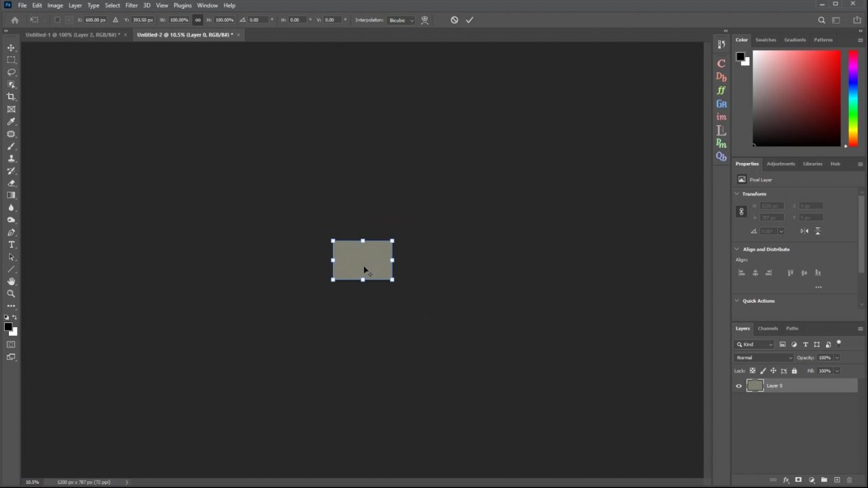Open the blue GR plugin panel
This screenshot has height=488, width=868.
[721, 104]
